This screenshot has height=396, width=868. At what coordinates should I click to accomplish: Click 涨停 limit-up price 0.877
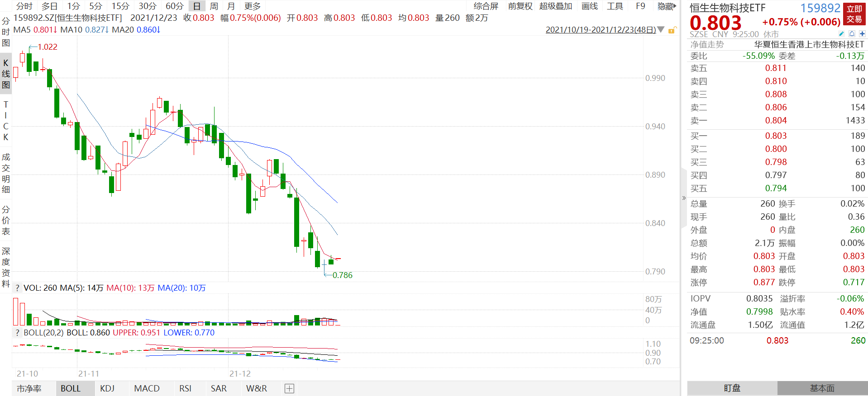click(x=764, y=282)
